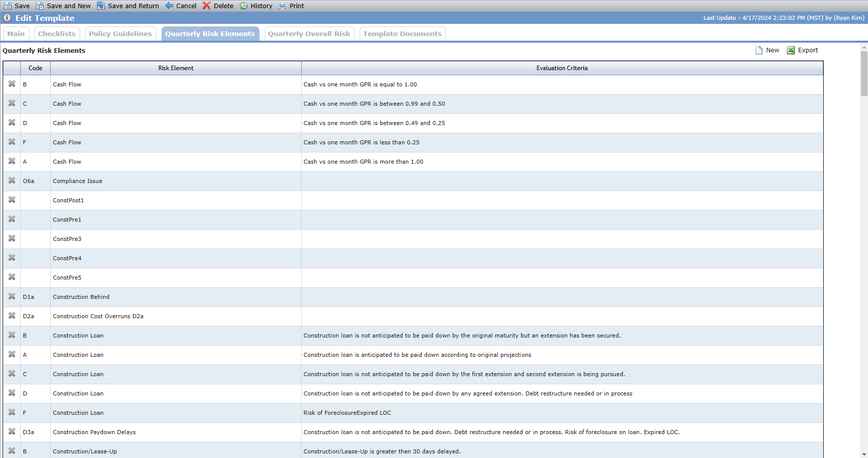Open History clock icon
Image resolution: width=868 pixels, height=458 pixels.
(244, 6)
